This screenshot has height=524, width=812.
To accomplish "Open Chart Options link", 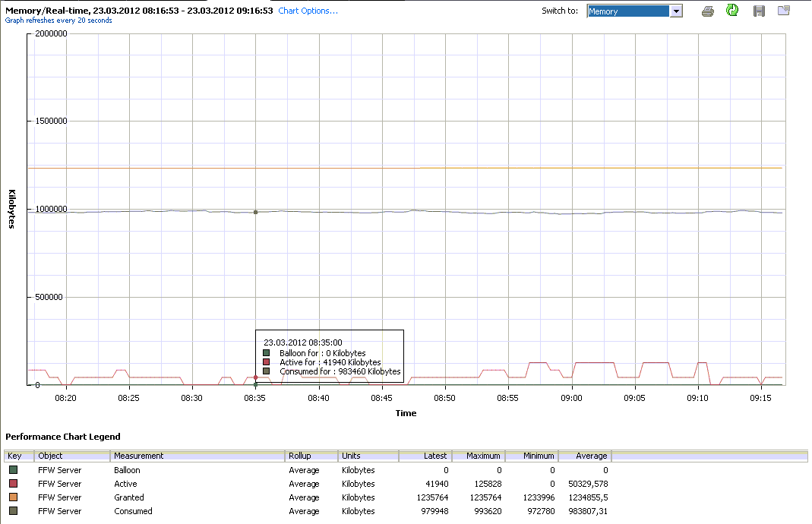I will (x=308, y=11).
